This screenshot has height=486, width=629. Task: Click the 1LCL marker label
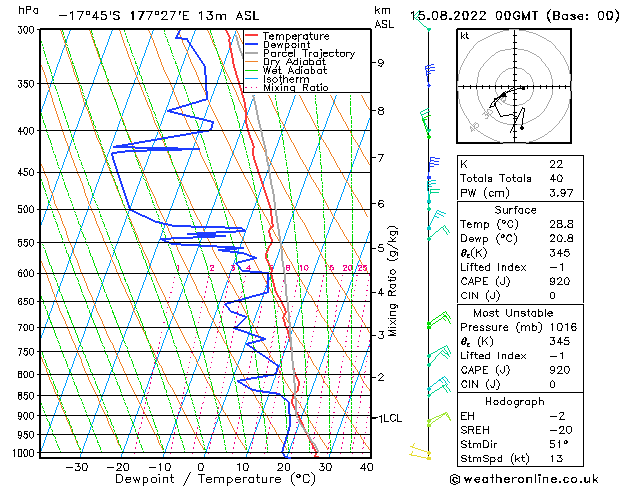pyautogui.click(x=390, y=418)
